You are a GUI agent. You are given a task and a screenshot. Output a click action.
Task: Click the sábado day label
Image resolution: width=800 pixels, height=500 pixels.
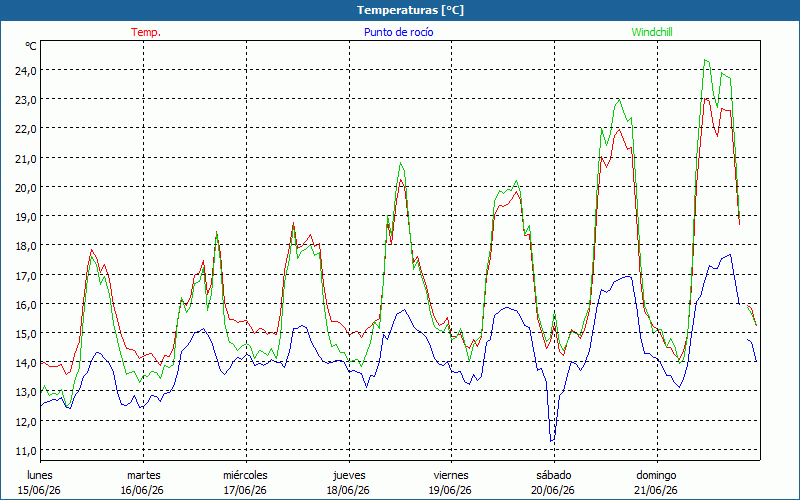(554, 475)
